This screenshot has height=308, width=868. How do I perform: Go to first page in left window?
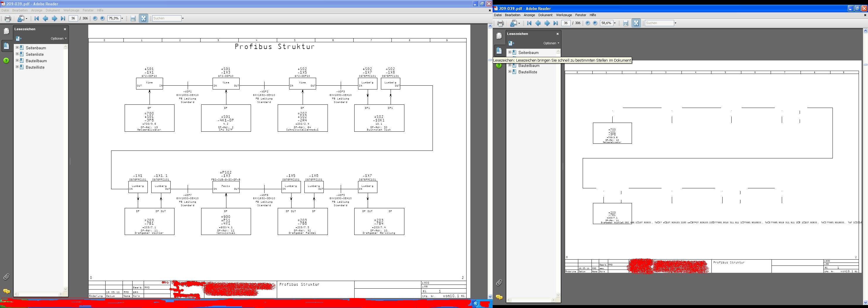[37, 18]
